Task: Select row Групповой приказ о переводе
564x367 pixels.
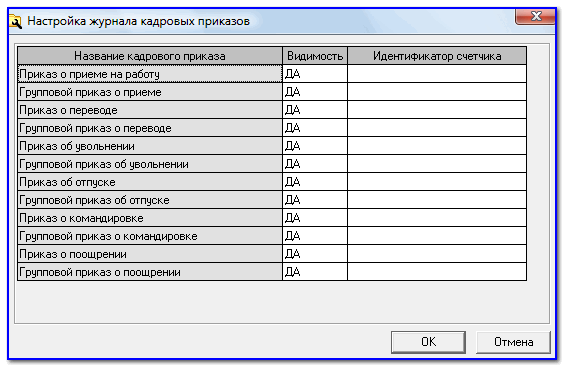Action: (x=150, y=128)
